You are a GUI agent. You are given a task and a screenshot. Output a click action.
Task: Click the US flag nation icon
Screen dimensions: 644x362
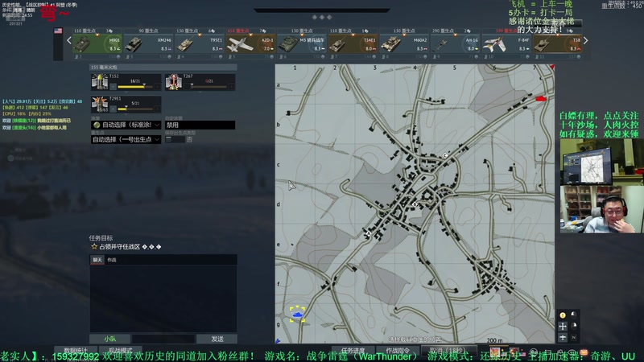point(58,31)
